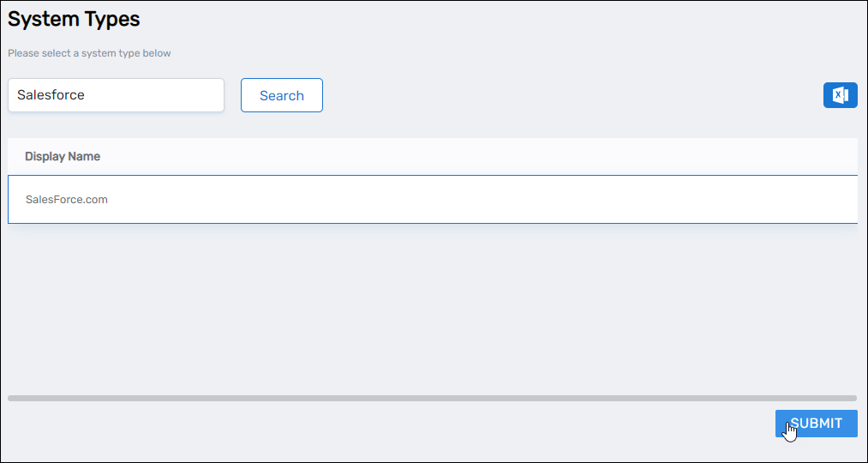Download the results as an Excel spreadsheet
Viewport: 868px width, 463px height.
point(840,95)
